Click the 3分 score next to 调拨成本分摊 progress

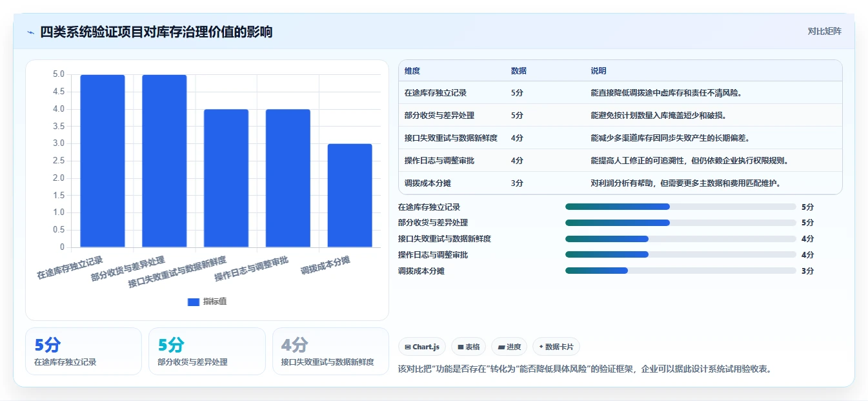(x=807, y=271)
